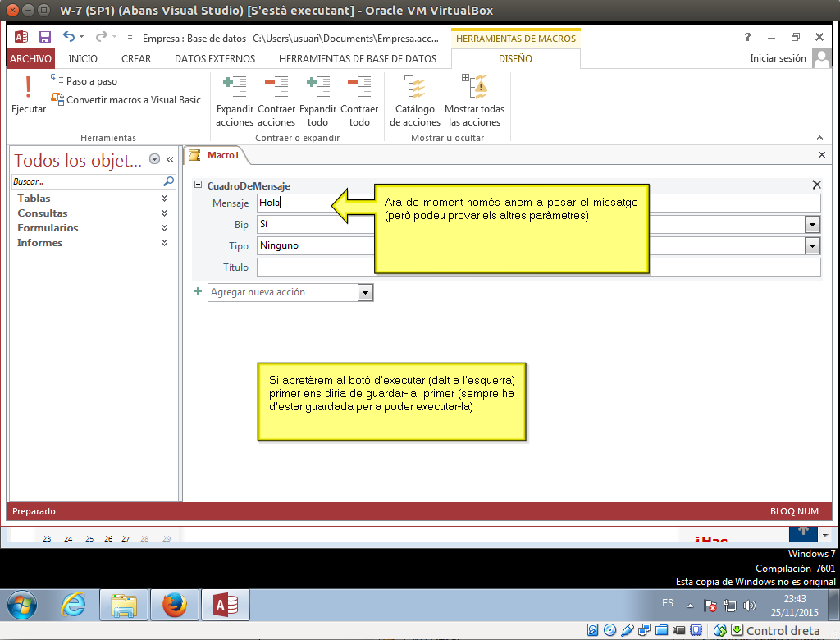Open HERRAMIENTAS DE BASE DE DATOS tab
Image resolution: width=840 pixels, height=640 pixels.
tap(358, 59)
